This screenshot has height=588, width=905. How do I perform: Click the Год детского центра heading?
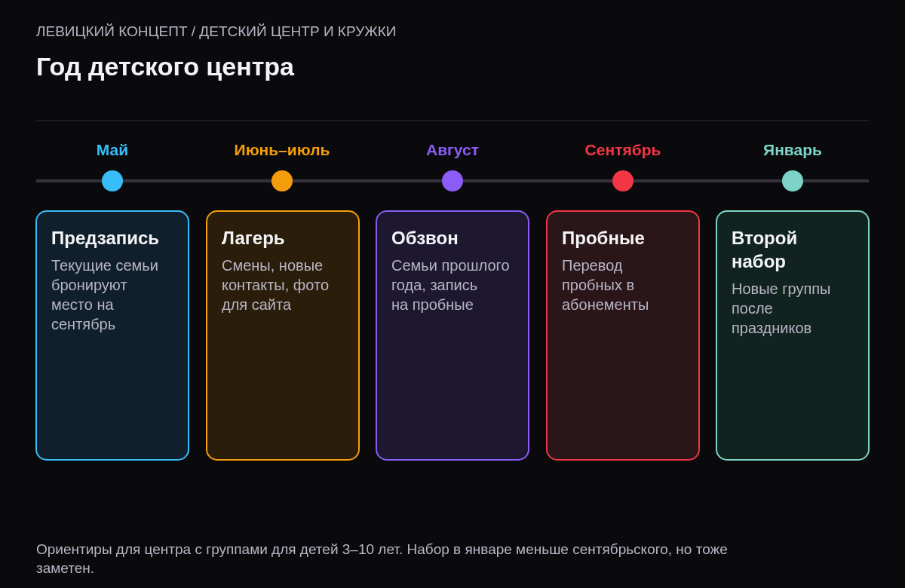pyautogui.click(x=165, y=67)
